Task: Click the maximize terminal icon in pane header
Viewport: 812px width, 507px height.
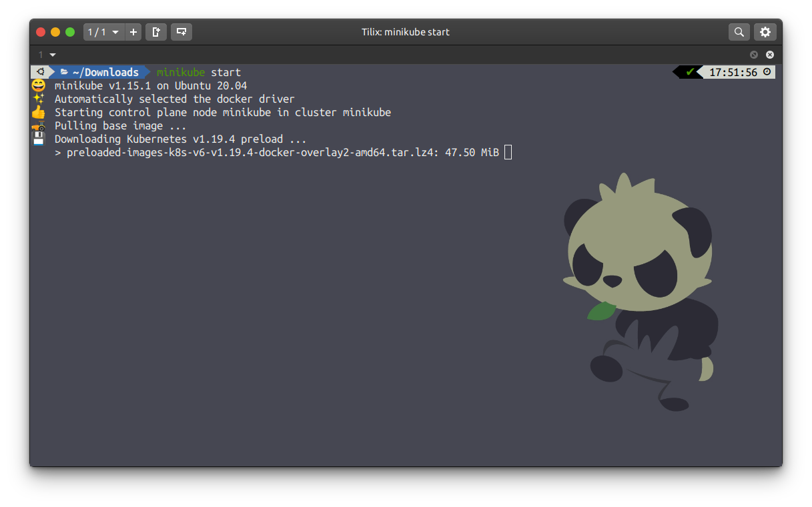Action: 754,55
